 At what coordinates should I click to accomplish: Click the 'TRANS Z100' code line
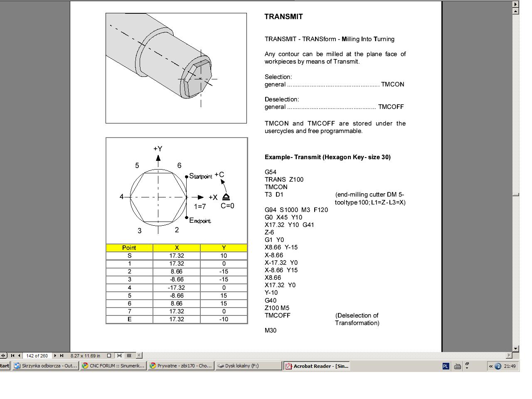coord(284,180)
